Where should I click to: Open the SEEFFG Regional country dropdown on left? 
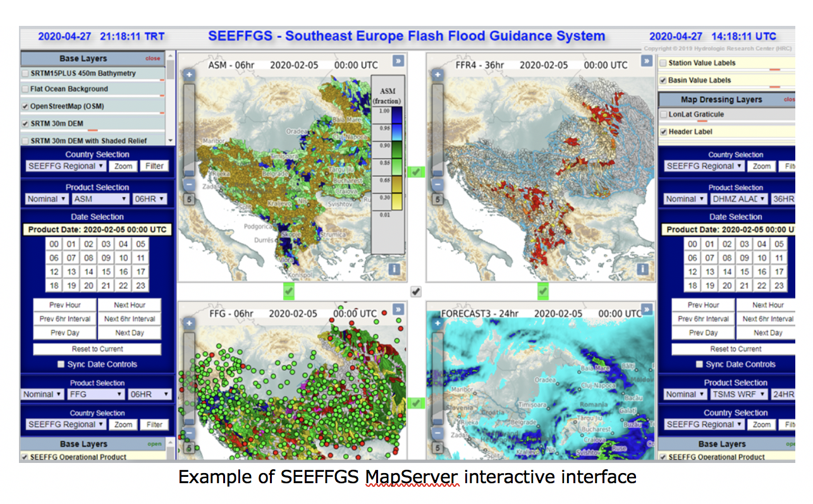(65, 166)
